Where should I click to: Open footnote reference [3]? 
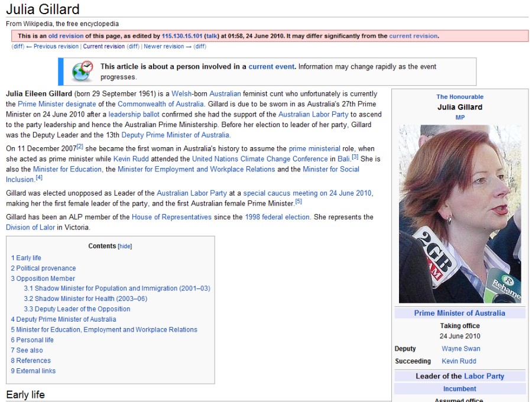coord(355,157)
